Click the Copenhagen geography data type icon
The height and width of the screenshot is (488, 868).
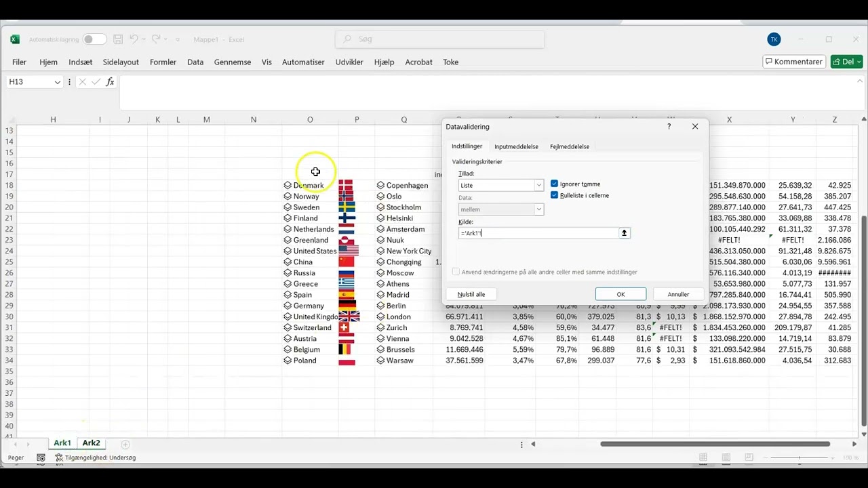click(x=380, y=185)
